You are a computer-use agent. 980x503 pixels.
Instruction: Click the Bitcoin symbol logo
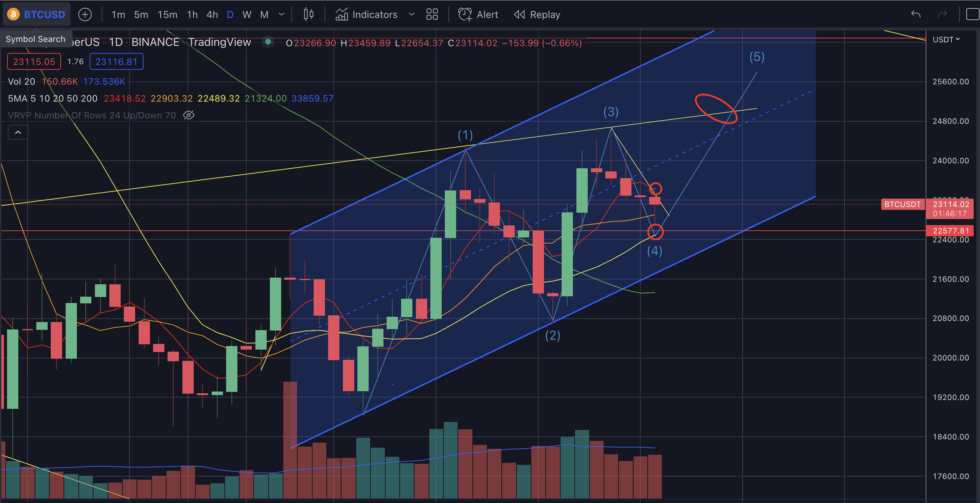click(14, 14)
